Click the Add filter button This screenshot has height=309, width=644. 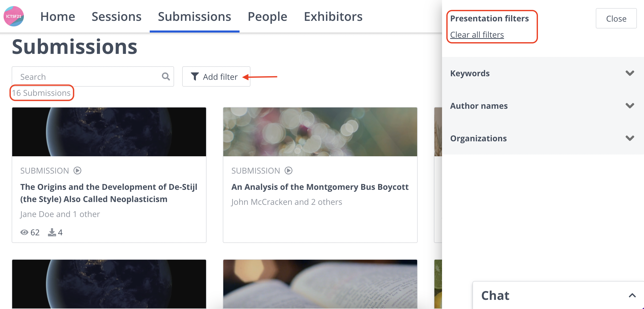216,76
